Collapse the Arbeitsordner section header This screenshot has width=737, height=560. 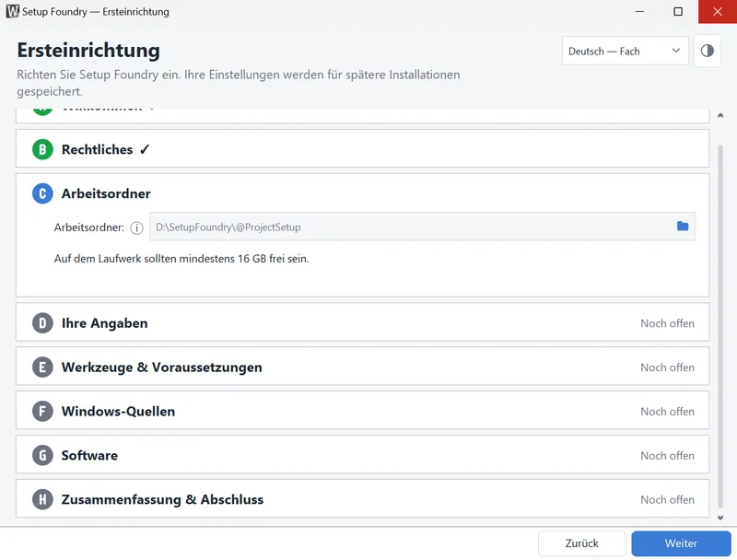pos(362,193)
